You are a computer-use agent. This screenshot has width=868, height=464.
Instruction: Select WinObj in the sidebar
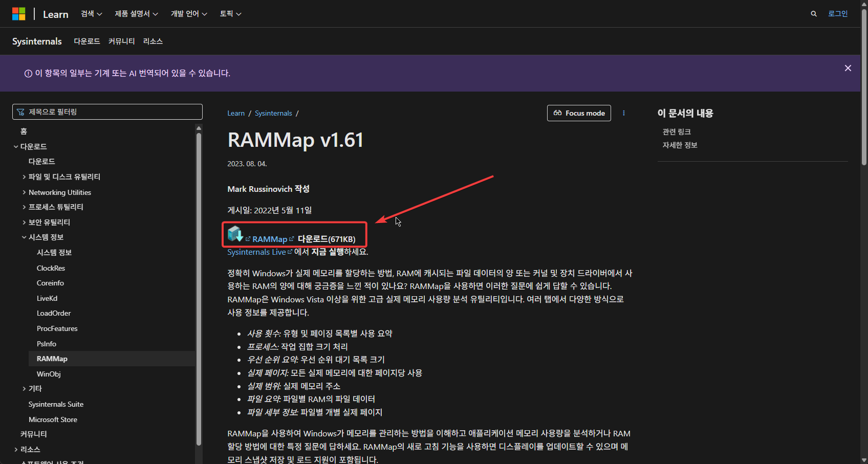click(49, 374)
